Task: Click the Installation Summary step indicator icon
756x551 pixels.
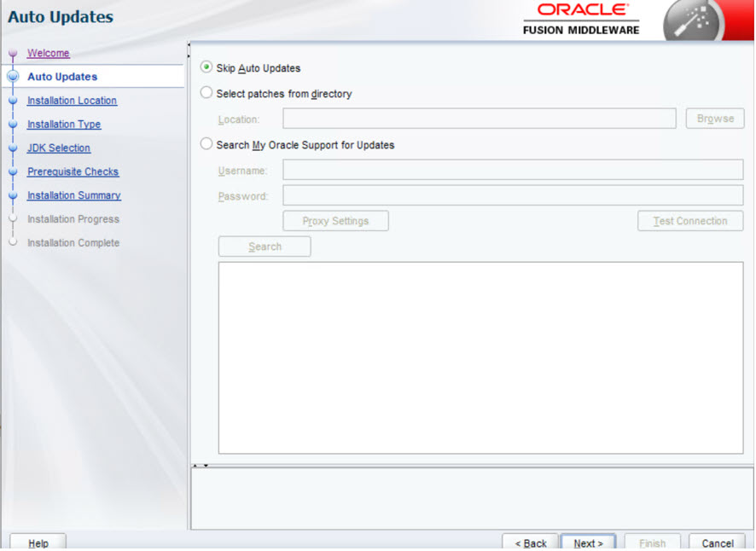Action: pos(13,195)
